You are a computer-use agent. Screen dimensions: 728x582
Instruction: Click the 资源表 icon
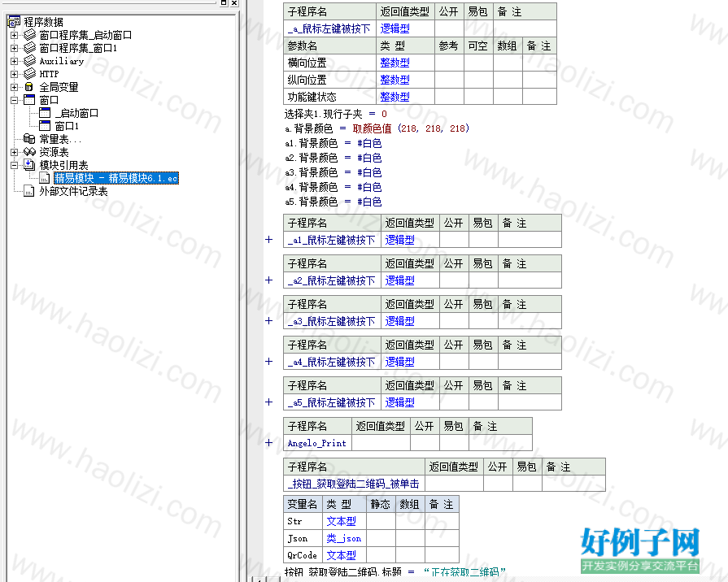pos(29,152)
